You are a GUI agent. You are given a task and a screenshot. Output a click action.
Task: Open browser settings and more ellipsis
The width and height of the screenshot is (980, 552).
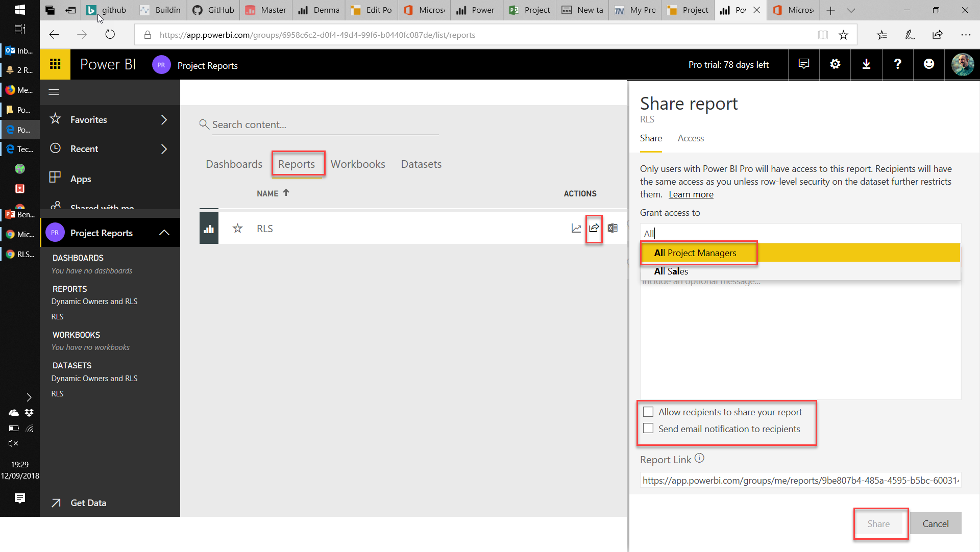coord(966,35)
